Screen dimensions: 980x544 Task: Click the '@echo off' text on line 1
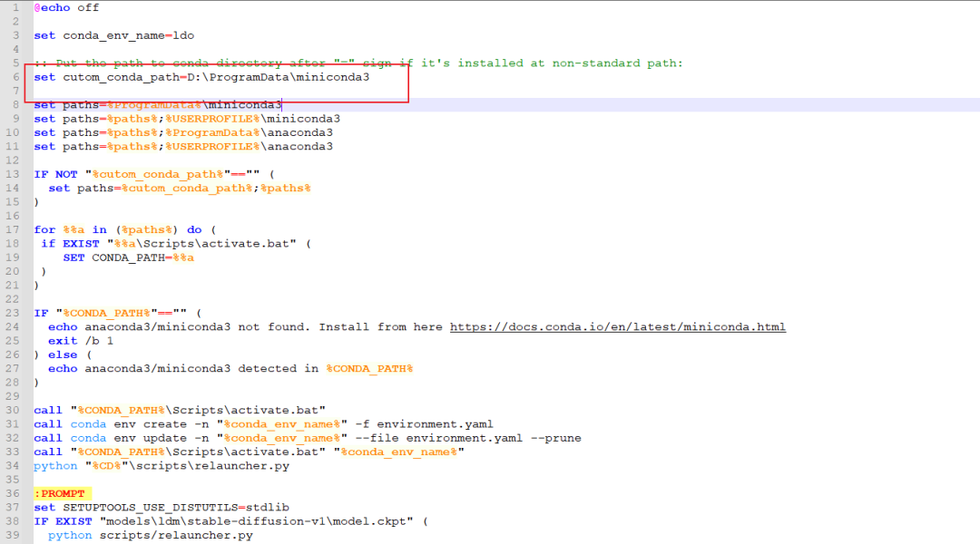tap(66, 7)
